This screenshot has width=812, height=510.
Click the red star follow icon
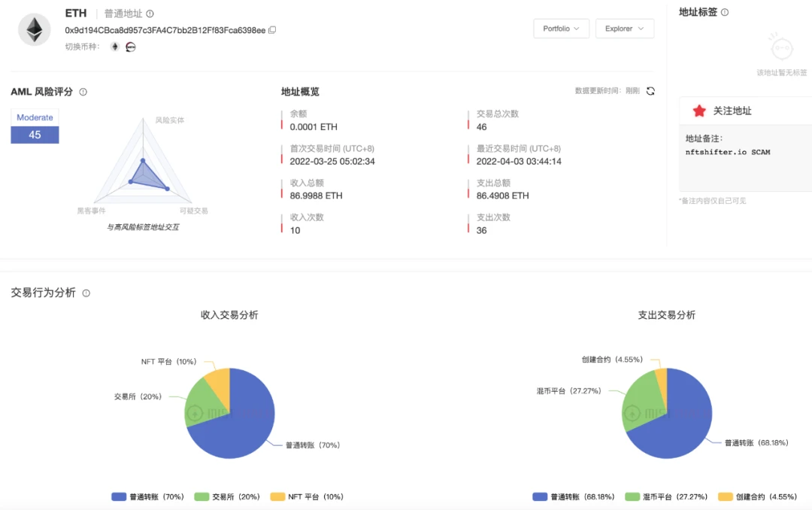699,111
